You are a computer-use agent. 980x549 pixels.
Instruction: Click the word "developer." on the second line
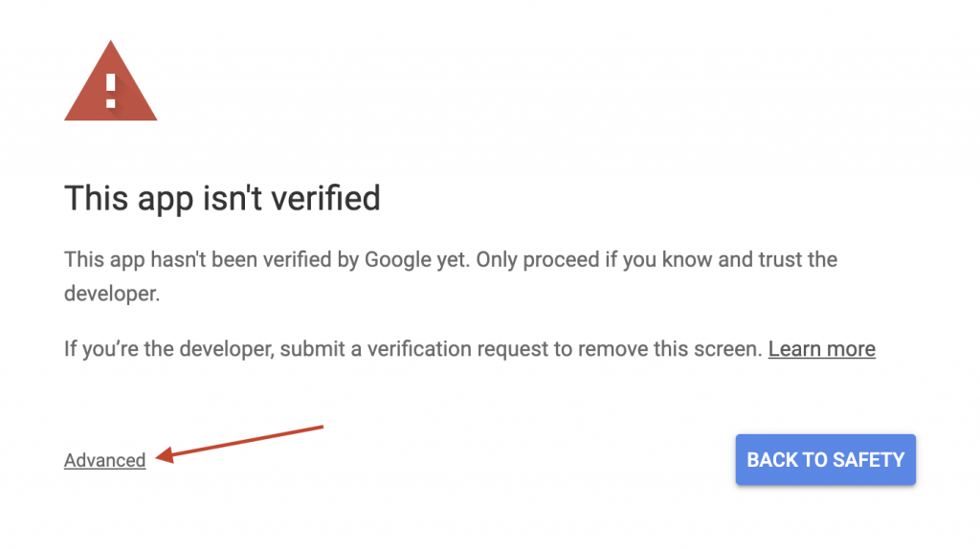pos(112,294)
